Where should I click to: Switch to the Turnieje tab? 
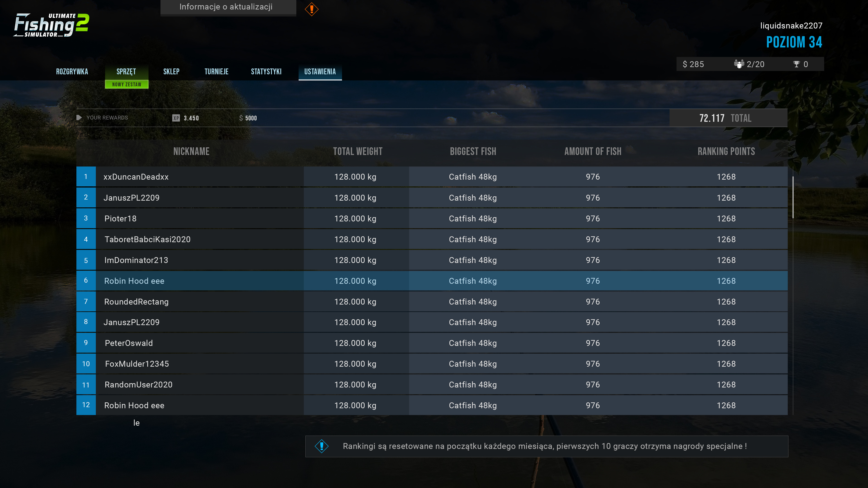(x=216, y=71)
